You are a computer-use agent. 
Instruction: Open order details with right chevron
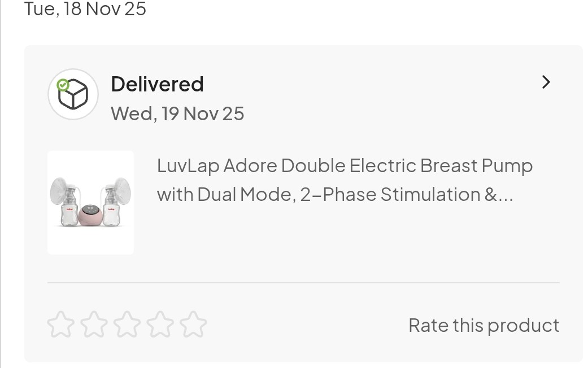546,82
